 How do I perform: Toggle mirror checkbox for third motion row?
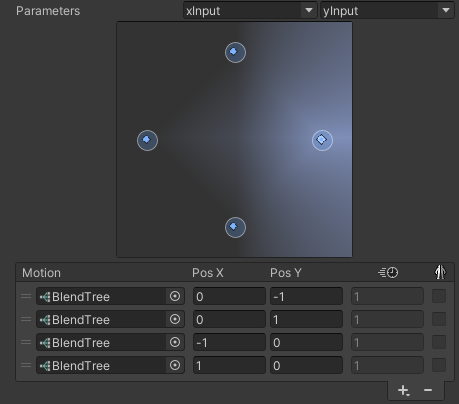click(439, 342)
